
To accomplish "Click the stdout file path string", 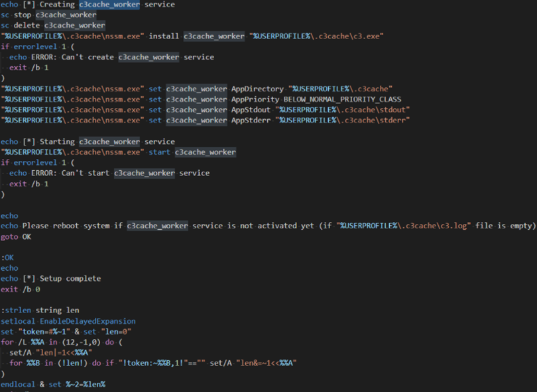I will pyautogui.click(x=343, y=110).
